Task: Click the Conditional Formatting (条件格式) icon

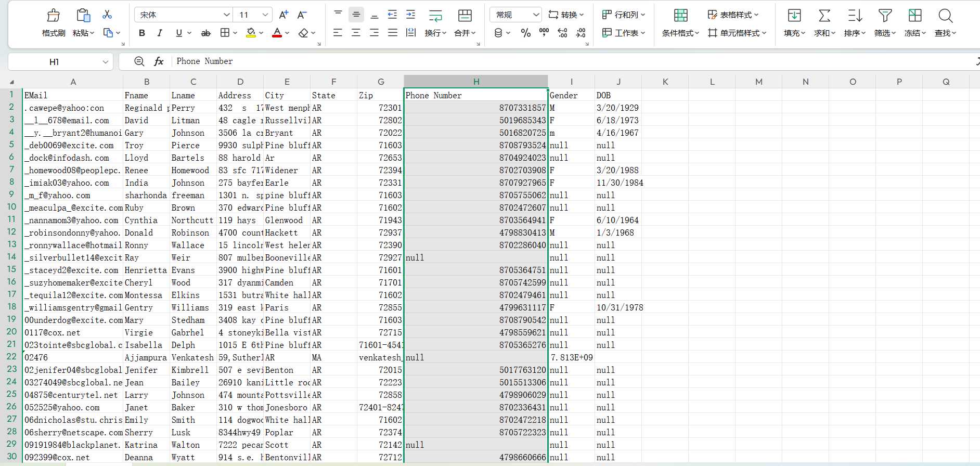Action: click(680, 16)
